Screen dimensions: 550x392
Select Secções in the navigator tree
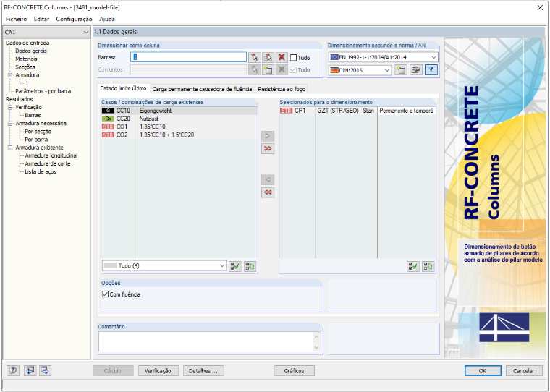[x=25, y=67]
